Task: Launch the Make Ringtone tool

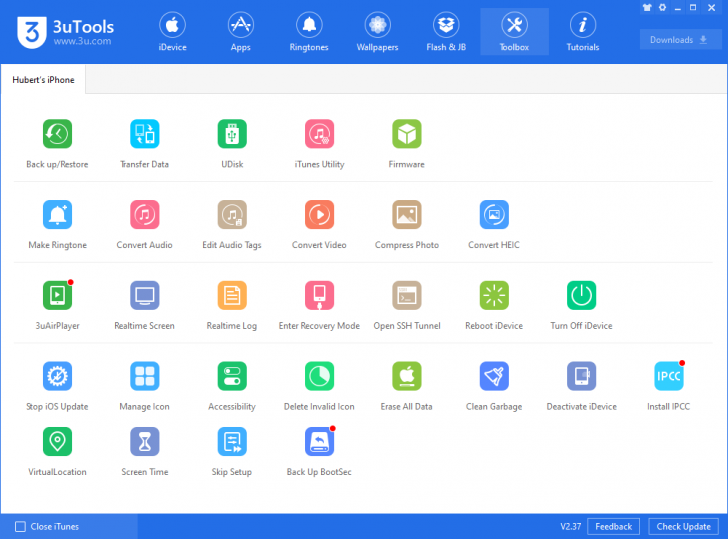Action: [x=57, y=214]
